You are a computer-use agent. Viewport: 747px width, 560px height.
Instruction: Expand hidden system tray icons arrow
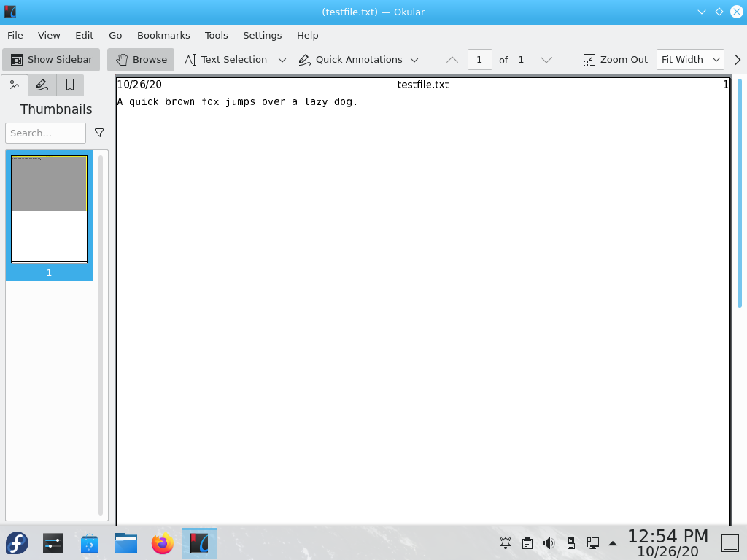point(613,543)
